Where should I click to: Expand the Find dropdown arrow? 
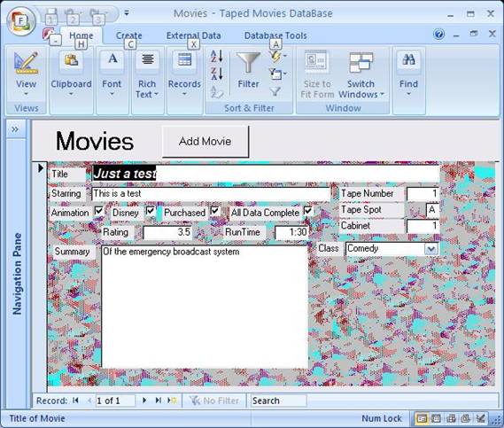(x=408, y=94)
